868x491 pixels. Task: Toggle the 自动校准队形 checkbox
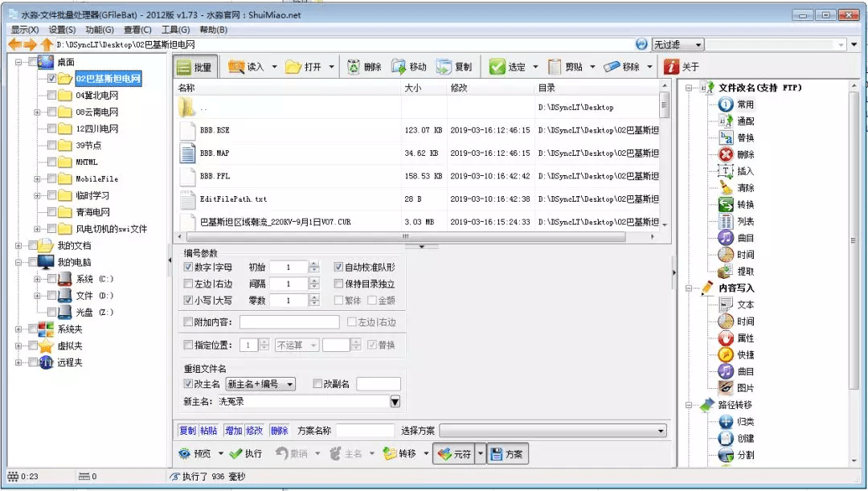click(340, 268)
